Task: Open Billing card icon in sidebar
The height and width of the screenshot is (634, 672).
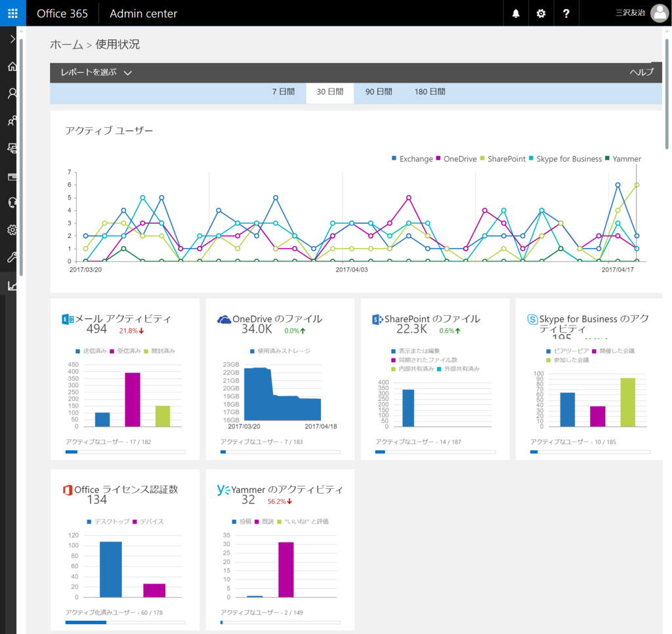Action: click(x=12, y=176)
